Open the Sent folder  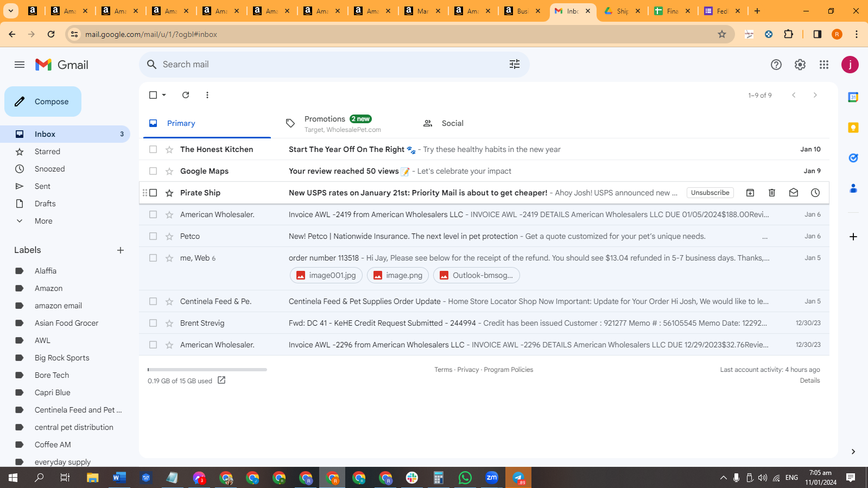click(x=42, y=186)
